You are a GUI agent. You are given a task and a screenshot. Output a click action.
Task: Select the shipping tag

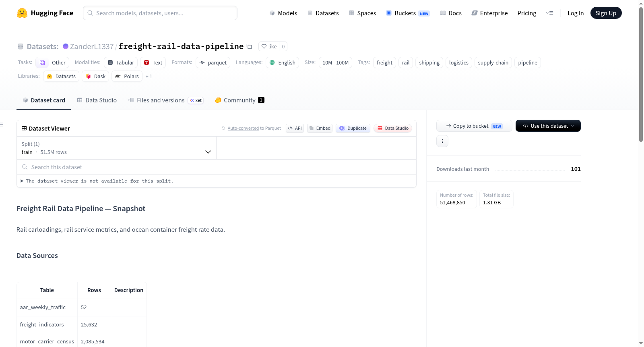(429, 62)
